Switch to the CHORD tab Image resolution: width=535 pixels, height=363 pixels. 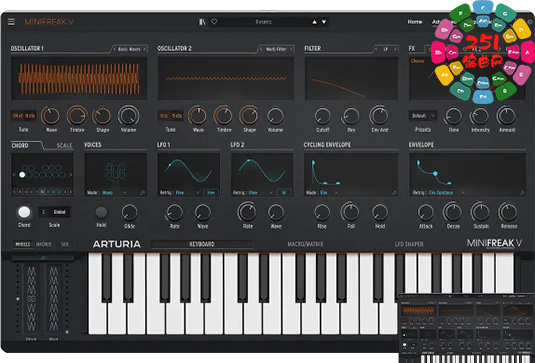[x=20, y=146]
